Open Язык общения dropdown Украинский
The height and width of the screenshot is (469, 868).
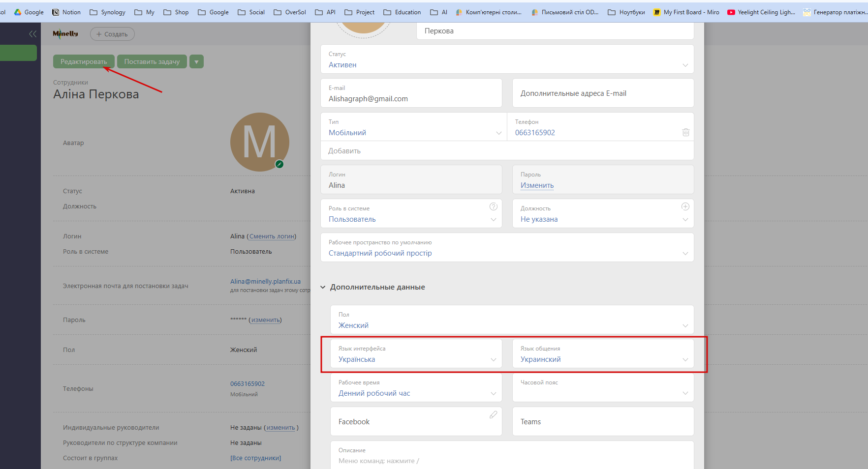603,353
